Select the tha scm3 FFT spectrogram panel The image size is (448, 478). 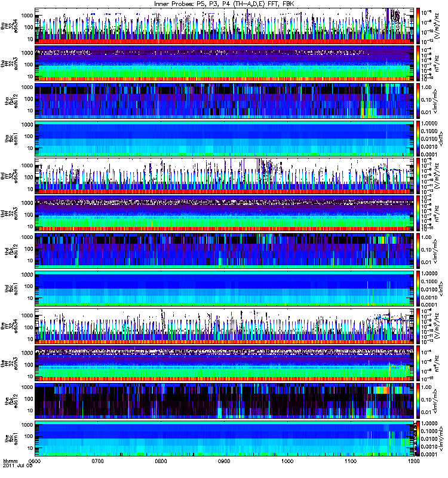click(x=224, y=63)
